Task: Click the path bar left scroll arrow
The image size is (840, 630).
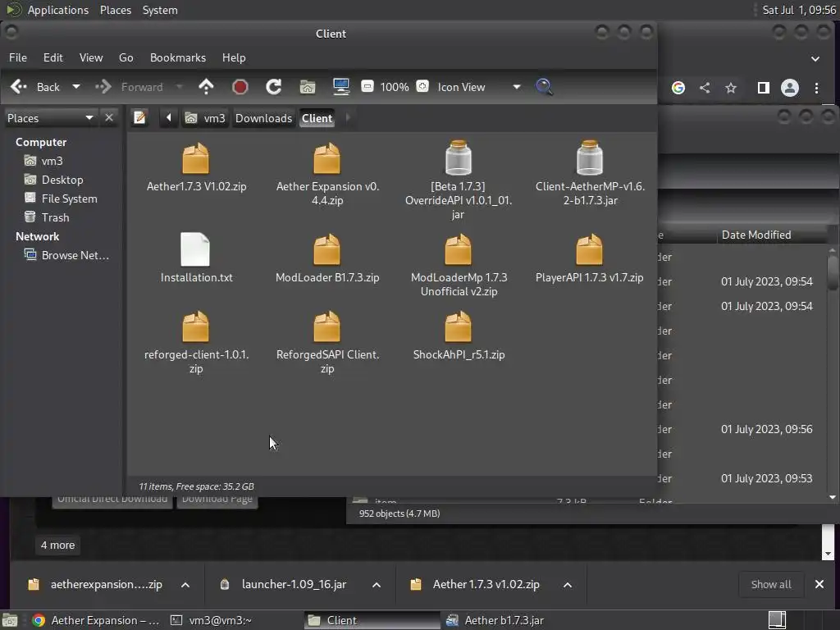Action: coord(169,117)
